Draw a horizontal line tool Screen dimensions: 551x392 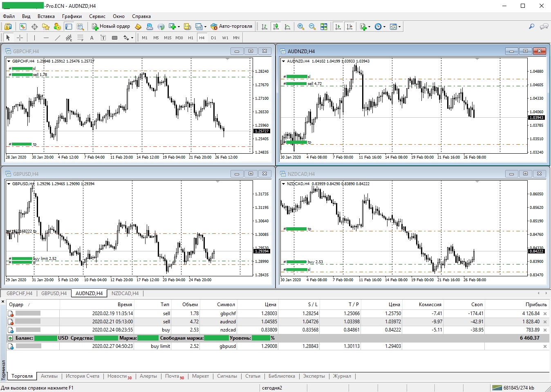[46, 38]
